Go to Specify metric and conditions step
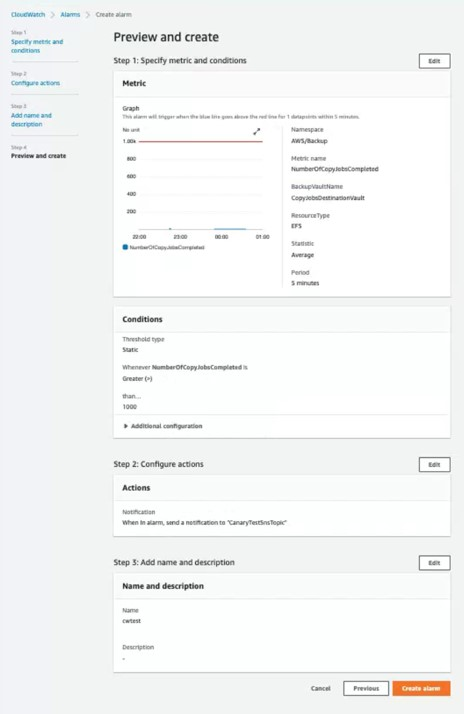 tap(37, 46)
